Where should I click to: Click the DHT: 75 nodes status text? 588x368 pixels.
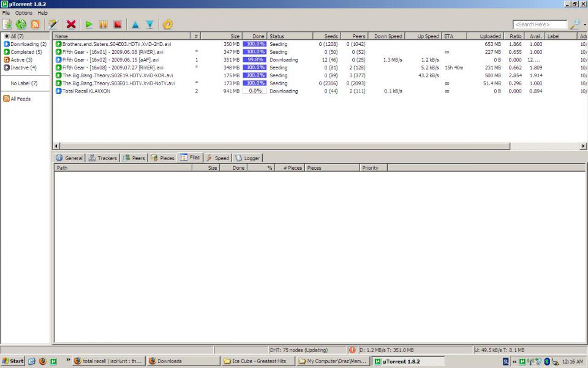click(x=298, y=350)
